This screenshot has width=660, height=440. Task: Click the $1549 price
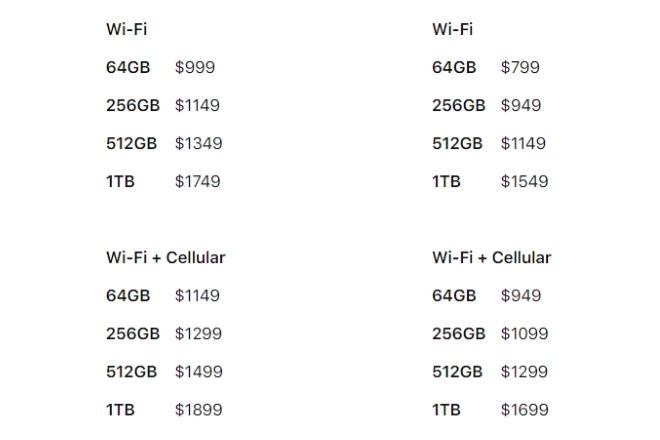(x=524, y=181)
